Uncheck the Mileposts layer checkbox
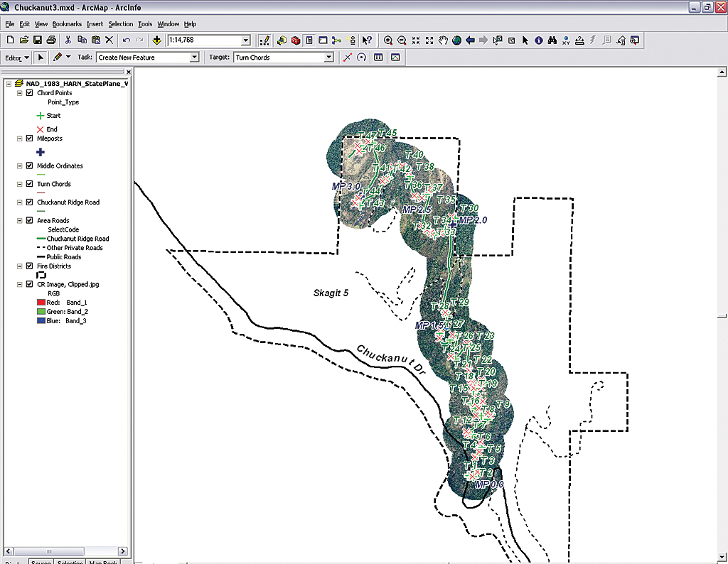Viewport: 728px width, 564px height. [x=29, y=139]
